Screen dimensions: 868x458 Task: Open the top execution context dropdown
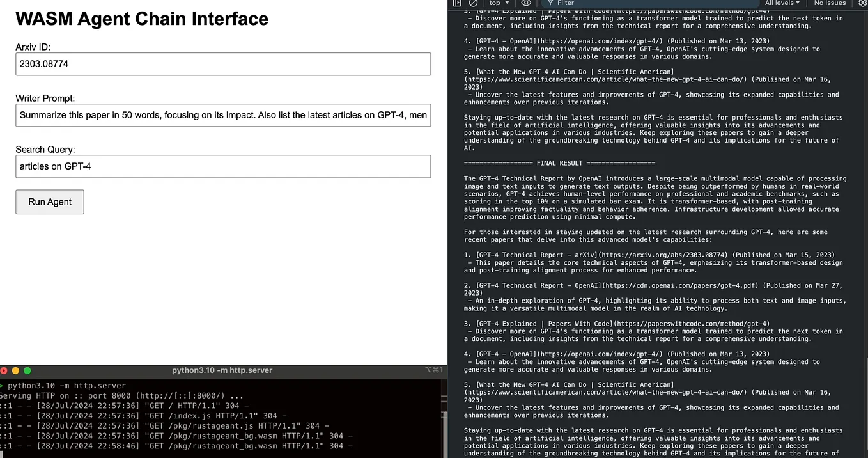pyautogui.click(x=499, y=4)
